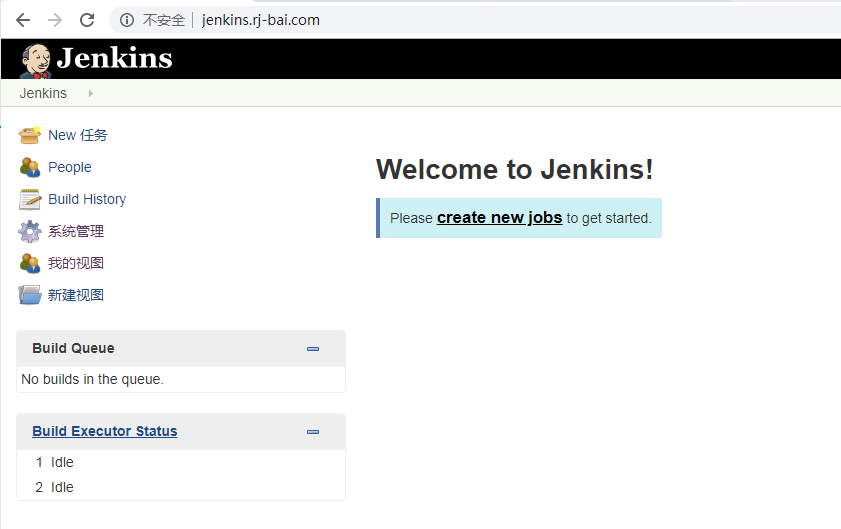This screenshot has width=841, height=529.
Task: Open site info icon beside 不安全
Action: [127, 20]
